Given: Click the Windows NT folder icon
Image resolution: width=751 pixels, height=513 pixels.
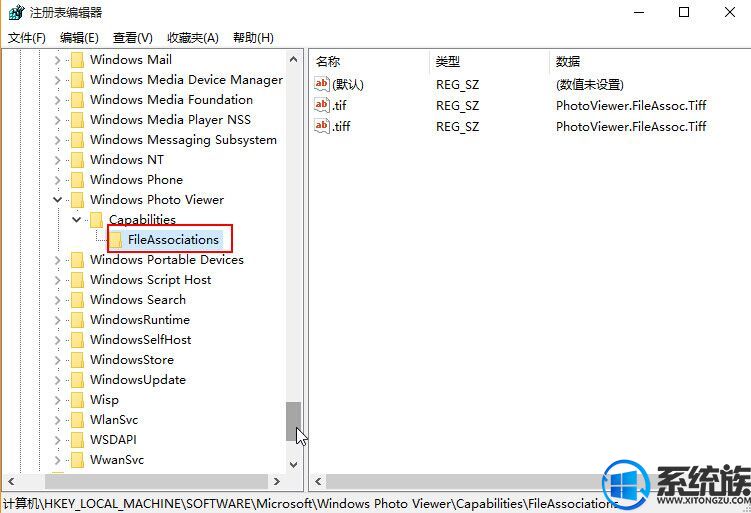Looking at the screenshot, I should (78, 160).
